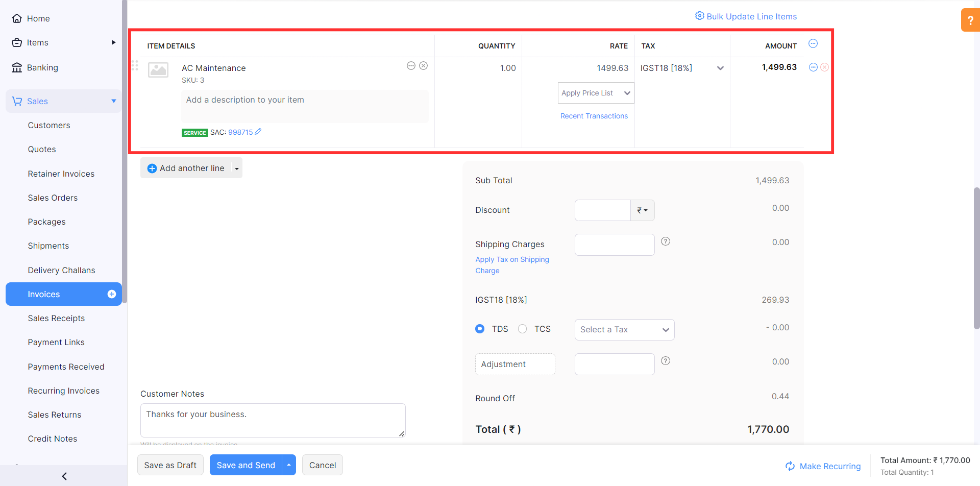Remove the AC Maintenance line via red cross icon
Image resolution: width=980 pixels, height=486 pixels.
825,67
